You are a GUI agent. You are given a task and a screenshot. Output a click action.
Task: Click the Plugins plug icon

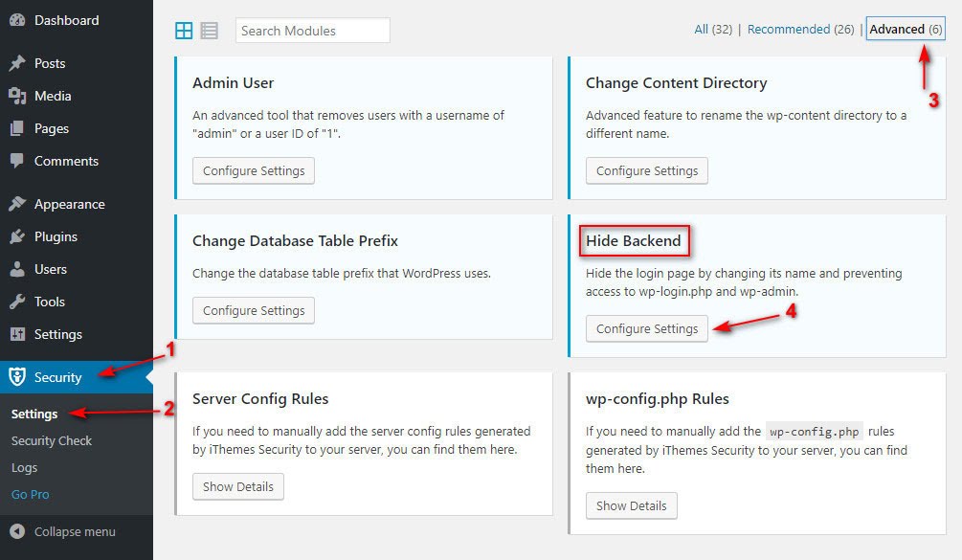(x=17, y=236)
